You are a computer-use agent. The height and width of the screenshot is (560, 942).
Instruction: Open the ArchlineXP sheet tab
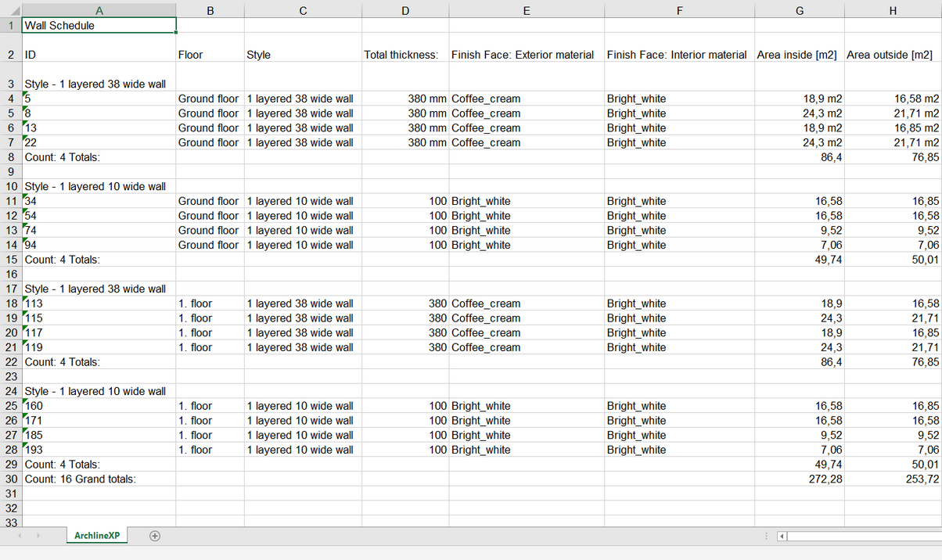(x=97, y=536)
